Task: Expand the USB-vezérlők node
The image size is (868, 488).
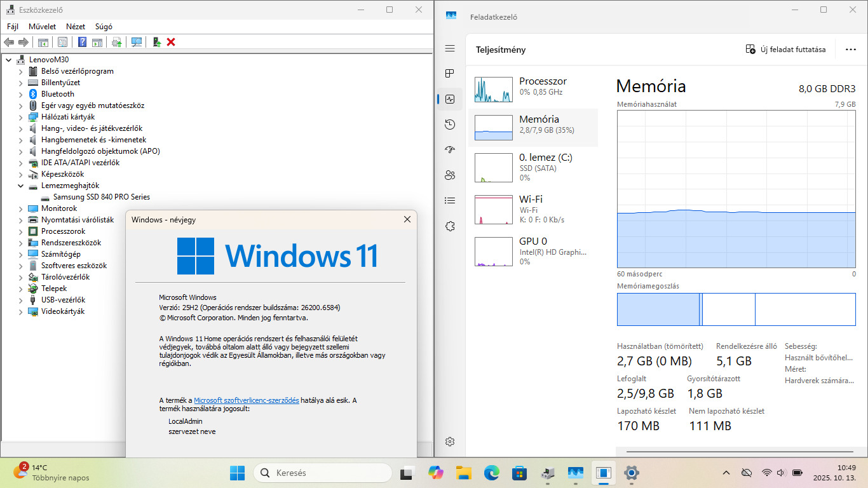Action: coord(20,300)
